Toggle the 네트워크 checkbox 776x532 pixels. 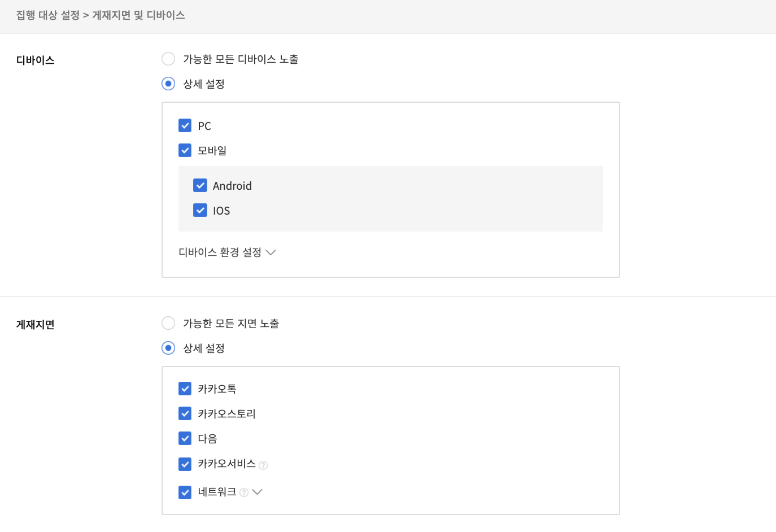click(x=185, y=492)
